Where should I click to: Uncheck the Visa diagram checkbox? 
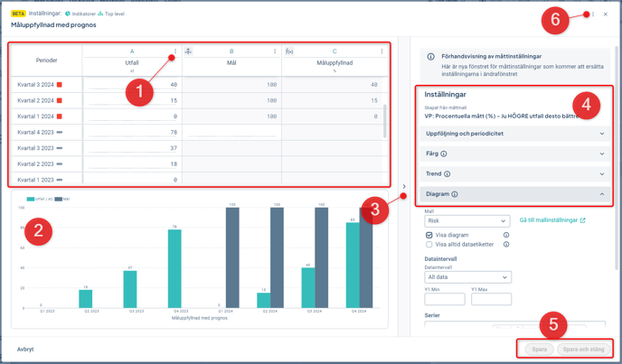429,235
